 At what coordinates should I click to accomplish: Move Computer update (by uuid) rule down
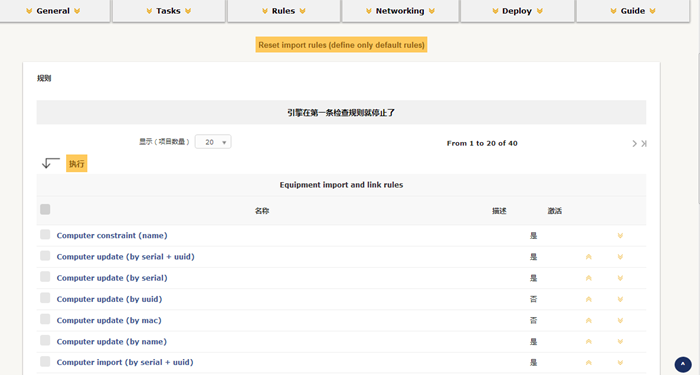[620, 299]
